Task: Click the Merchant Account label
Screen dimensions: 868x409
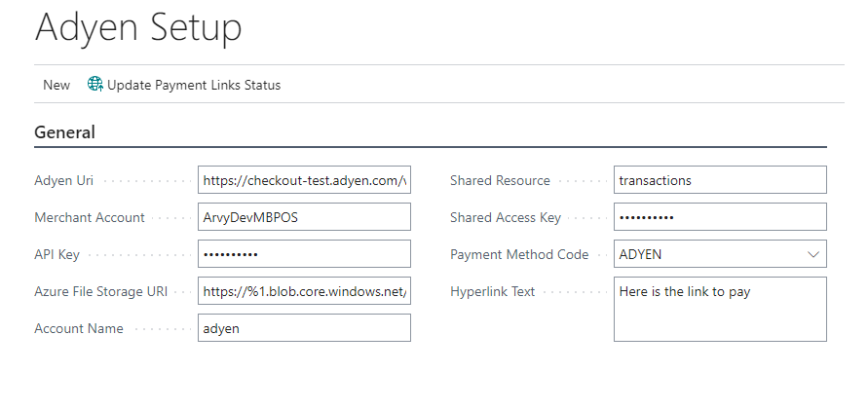Action: click(x=90, y=217)
